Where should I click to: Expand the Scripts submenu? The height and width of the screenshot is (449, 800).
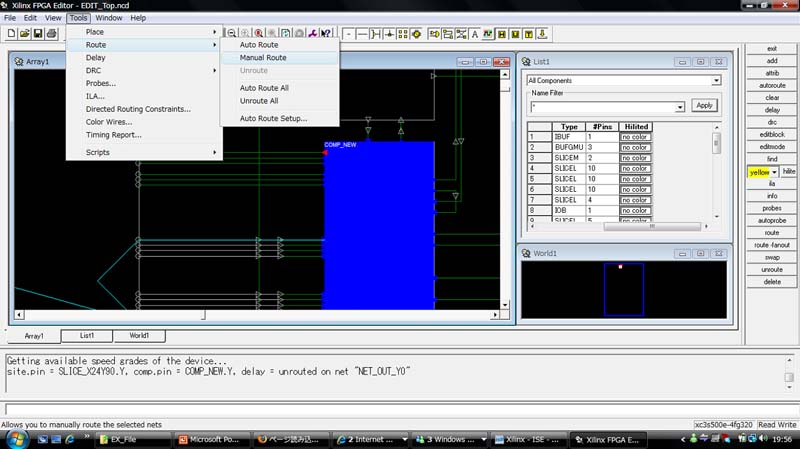click(x=144, y=152)
